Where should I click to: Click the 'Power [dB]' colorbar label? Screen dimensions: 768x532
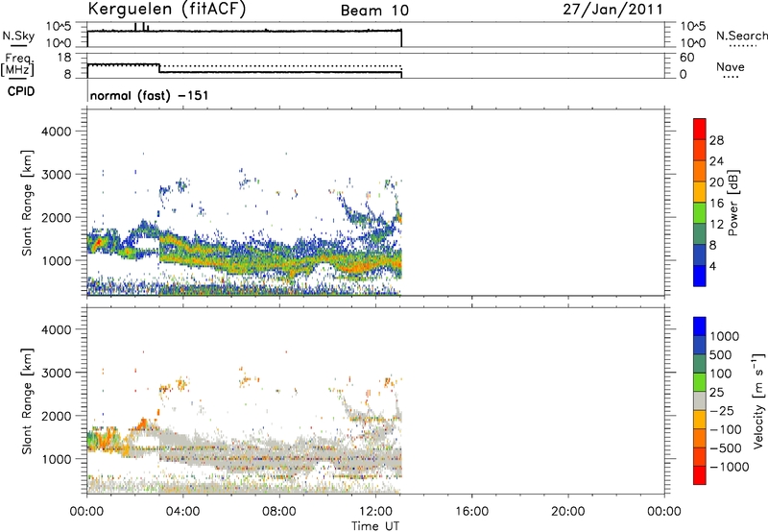pyautogui.click(x=733, y=203)
